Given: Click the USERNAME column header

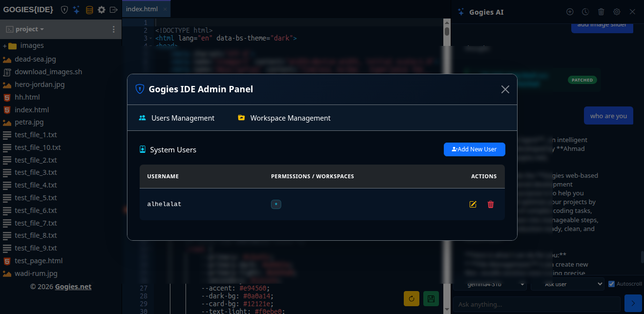Looking at the screenshot, I should click(163, 176).
